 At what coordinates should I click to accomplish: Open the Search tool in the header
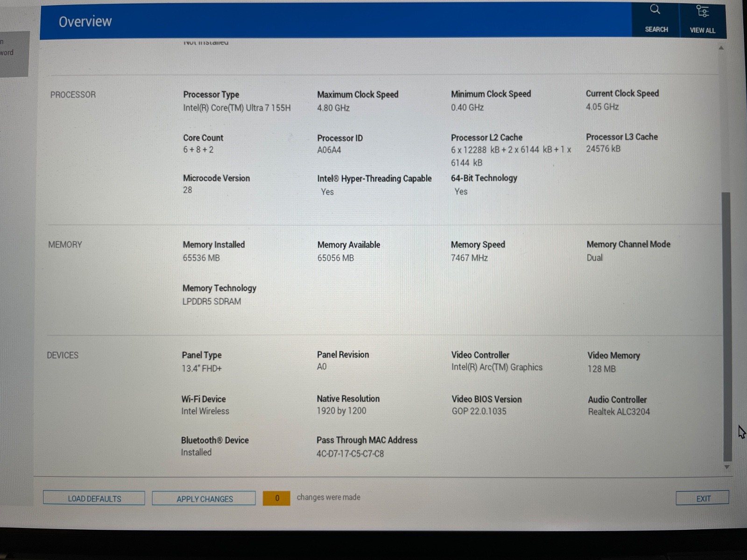[656, 19]
